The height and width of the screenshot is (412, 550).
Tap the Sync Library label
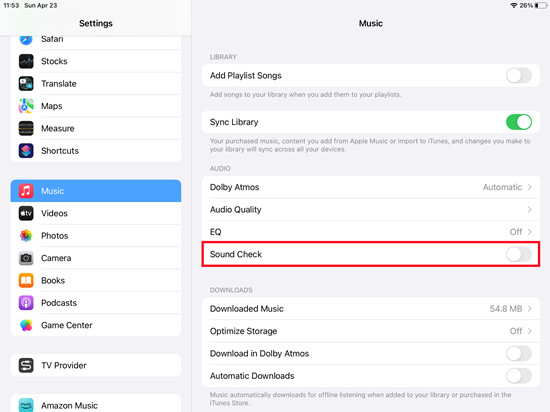point(234,122)
